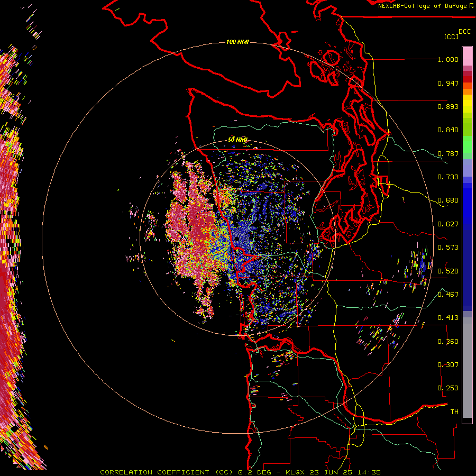This screenshot has width=476, height=476.
Task: Pick the light pink swatch at the top of the color bar
Action: (x=467, y=56)
